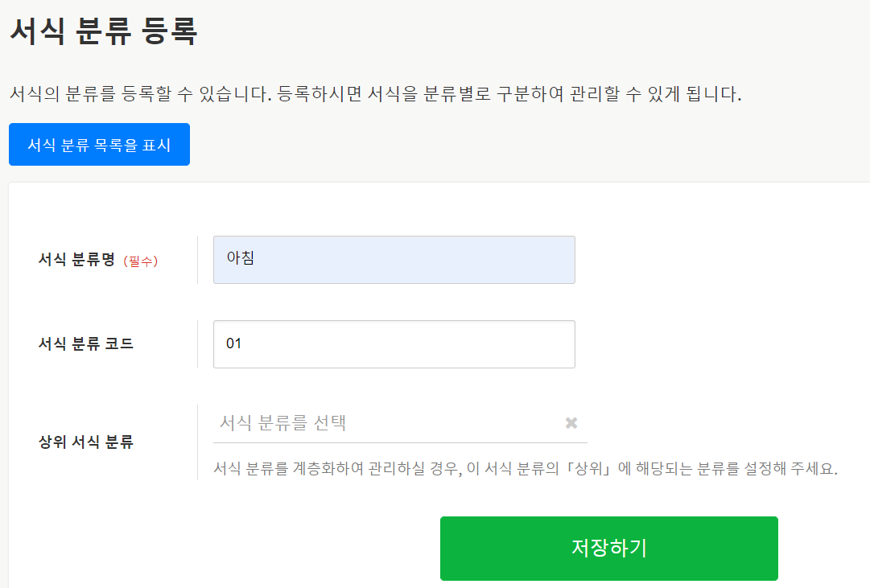Click the intro description under the heading

click(x=375, y=94)
